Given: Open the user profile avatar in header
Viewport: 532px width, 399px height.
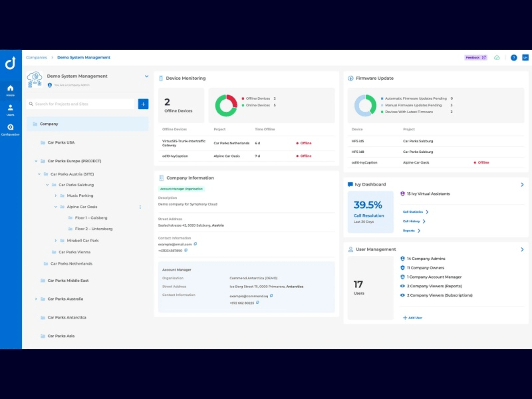Looking at the screenshot, I should coord(525,58).
